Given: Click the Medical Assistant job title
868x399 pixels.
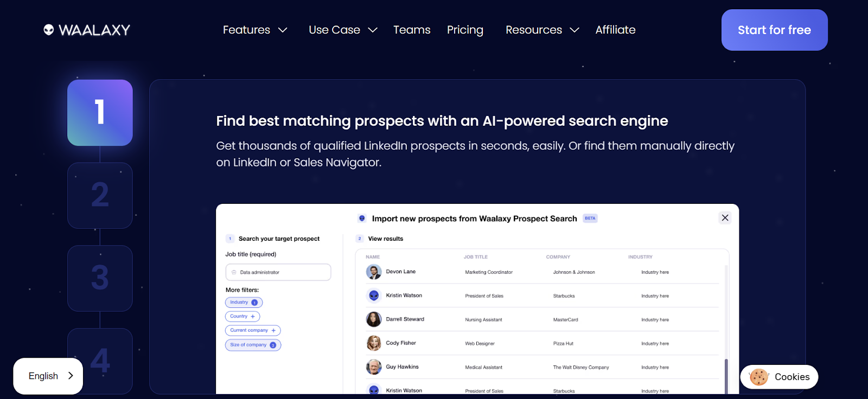Looking at the screenshot, I should click(483, 368).
